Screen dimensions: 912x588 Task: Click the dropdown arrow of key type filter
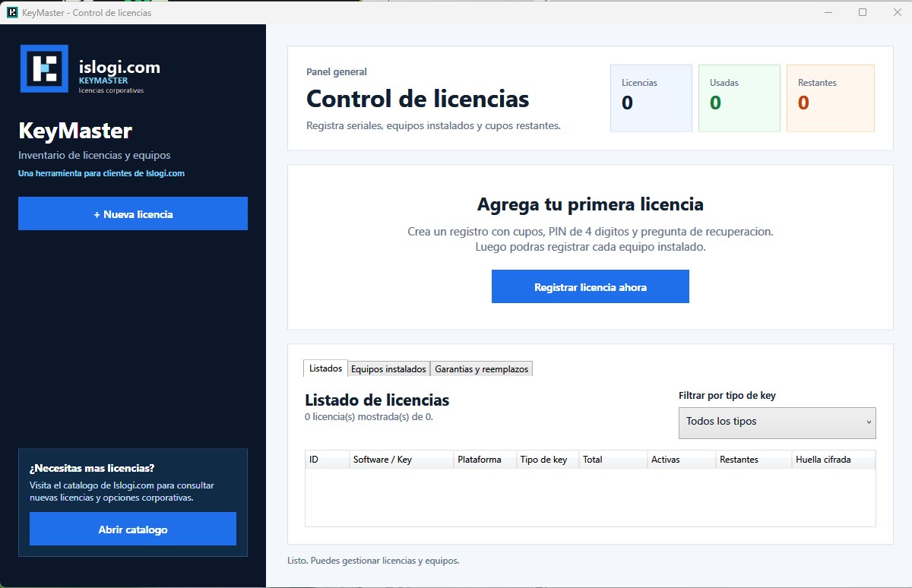tap(869, 423)
